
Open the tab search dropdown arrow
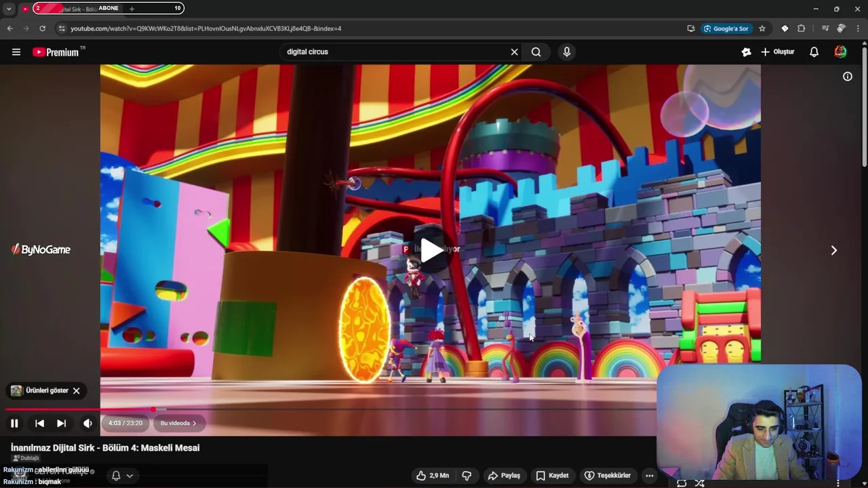pyautogui.click(x=9, y=9)
